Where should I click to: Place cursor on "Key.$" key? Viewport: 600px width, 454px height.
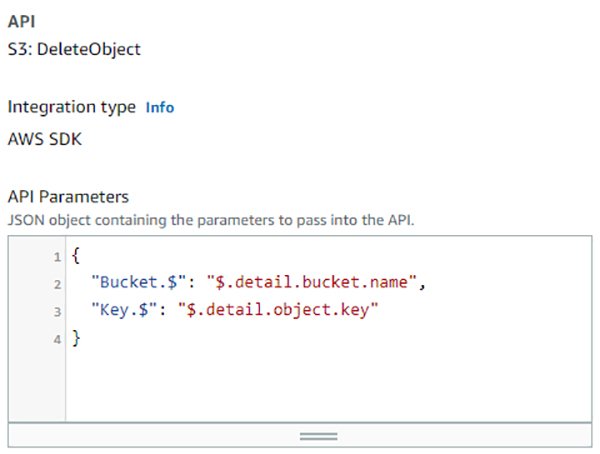[118, 312]
